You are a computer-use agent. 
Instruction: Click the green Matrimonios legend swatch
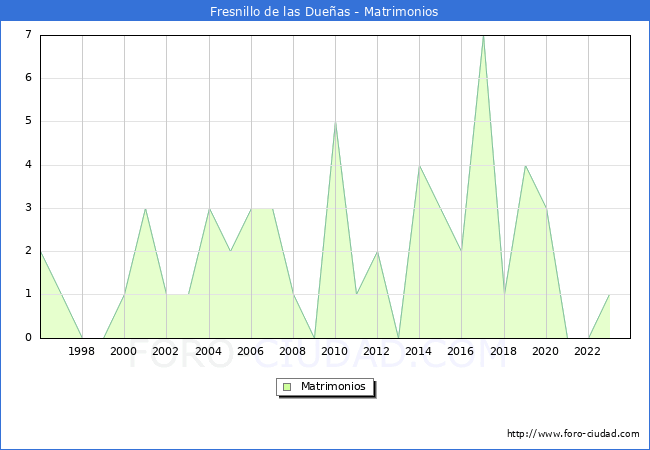286,387
